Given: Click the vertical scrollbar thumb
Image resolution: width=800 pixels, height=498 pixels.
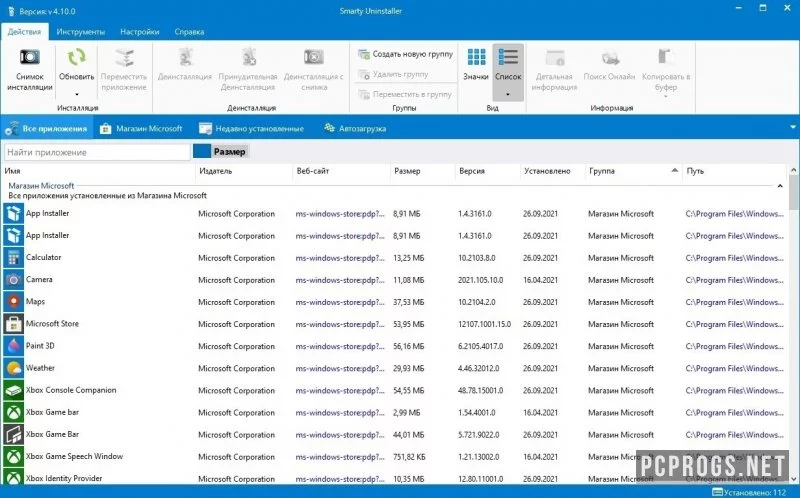Looking at the screenshot, I should pos(794,192).
